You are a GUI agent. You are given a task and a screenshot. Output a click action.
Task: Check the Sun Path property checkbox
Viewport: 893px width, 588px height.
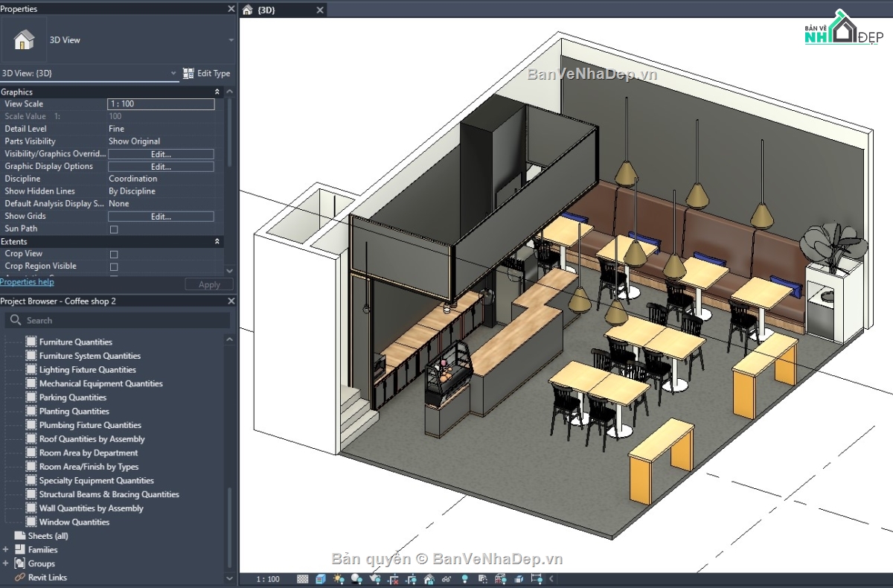coord(114,229)
